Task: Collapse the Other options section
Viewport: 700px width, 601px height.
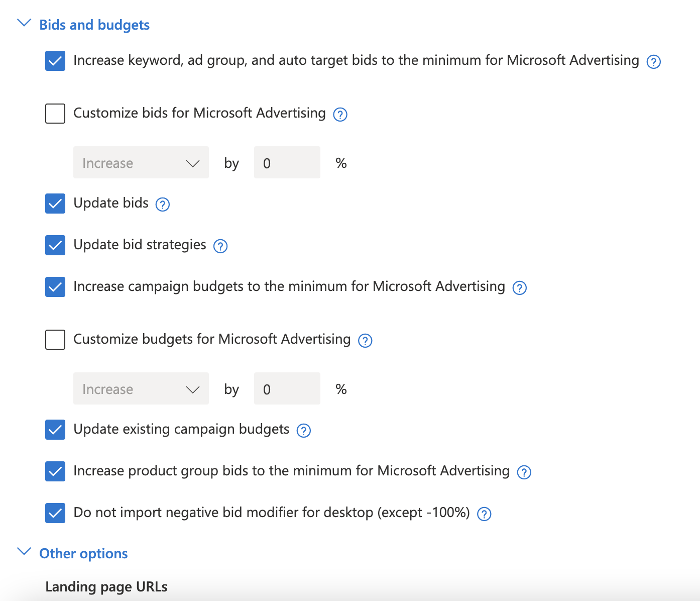Action: coord(24,552)
